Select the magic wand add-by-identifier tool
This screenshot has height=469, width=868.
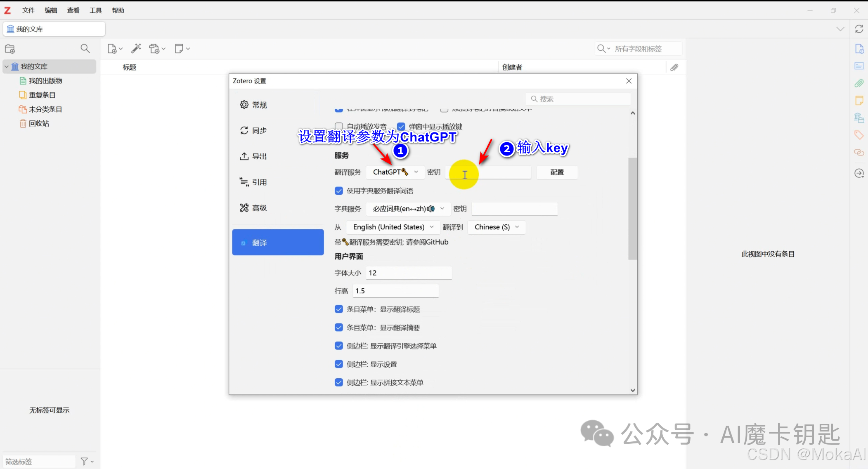point(136,48)
